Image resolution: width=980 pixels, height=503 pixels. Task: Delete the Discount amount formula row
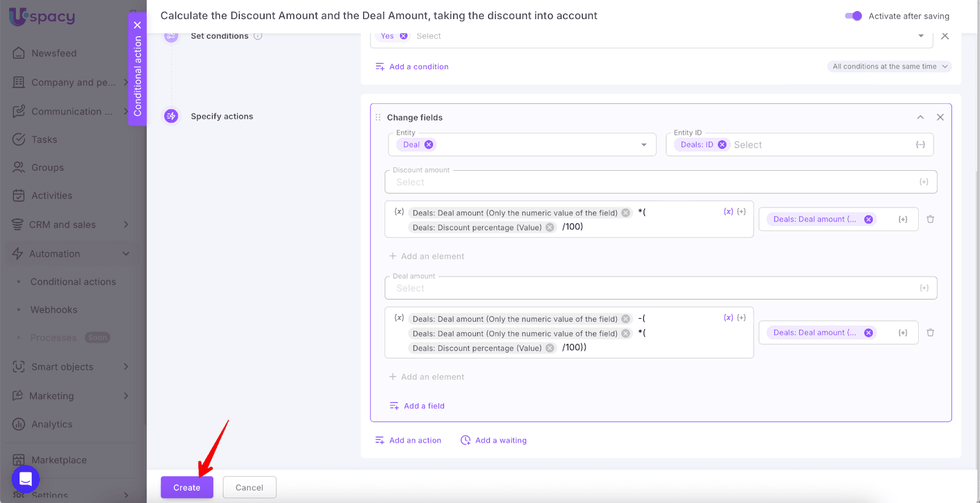click(930, 219)
